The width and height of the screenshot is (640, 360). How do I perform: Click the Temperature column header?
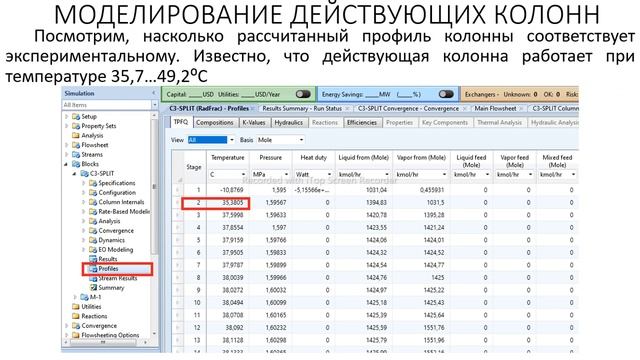pyautogui.click(x=228, y=158)
